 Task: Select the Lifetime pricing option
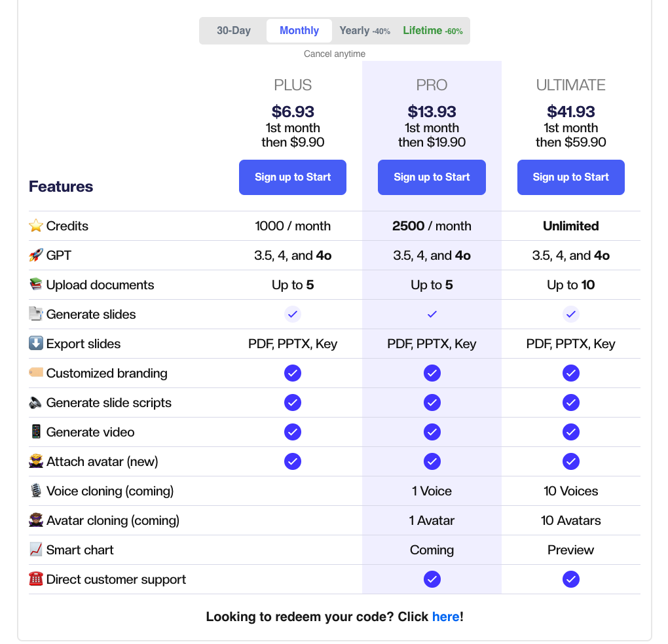point(432,30)
